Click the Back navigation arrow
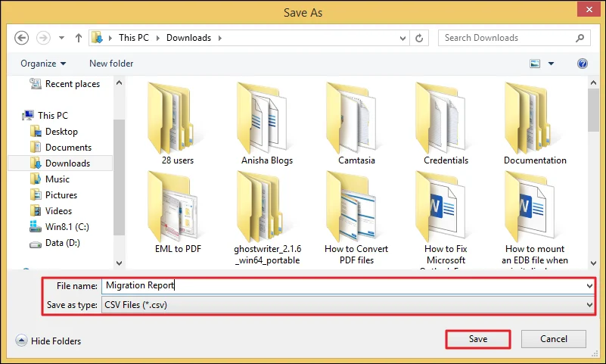The width and height of the screenshot is (606, 364). click(x=21, y=38)
